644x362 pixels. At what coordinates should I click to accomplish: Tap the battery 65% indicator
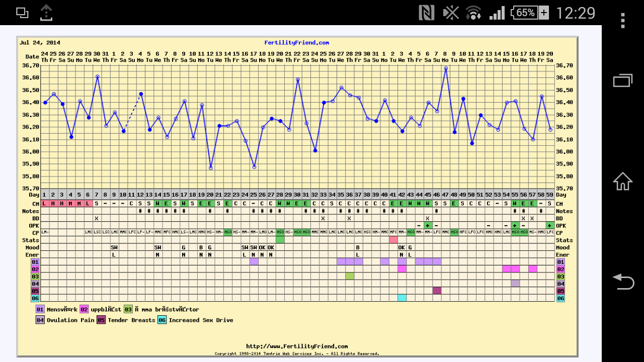pyautogui.click(x=530, y=13)
